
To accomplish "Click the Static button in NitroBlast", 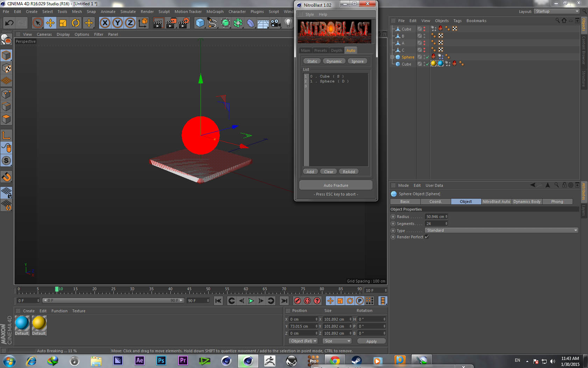I will tap(312, 61).
